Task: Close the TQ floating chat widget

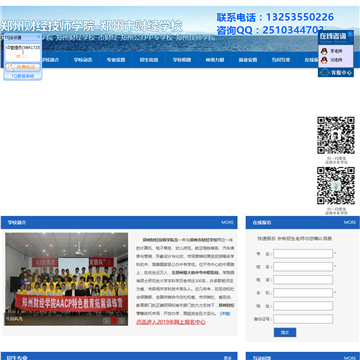Action: click(38, 37)
